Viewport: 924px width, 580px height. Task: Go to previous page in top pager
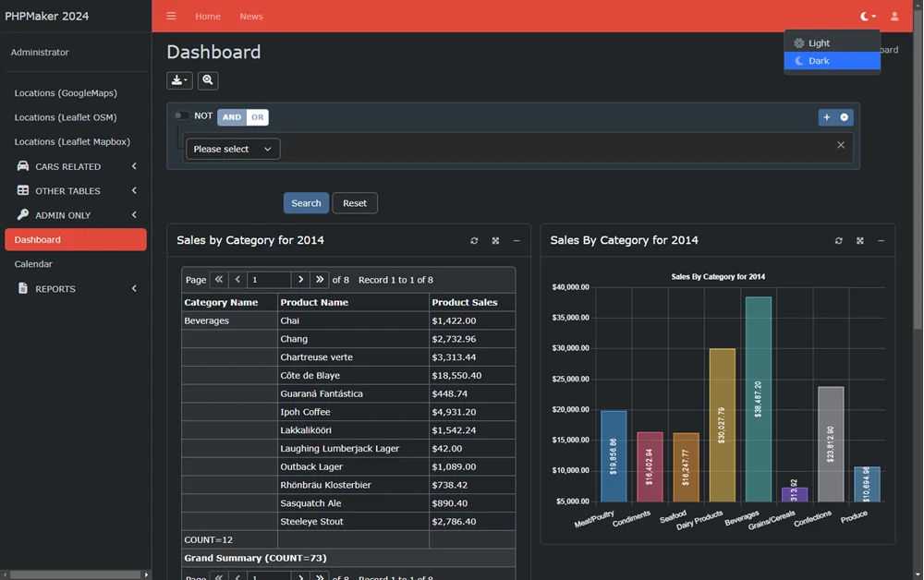pos(237,279)
